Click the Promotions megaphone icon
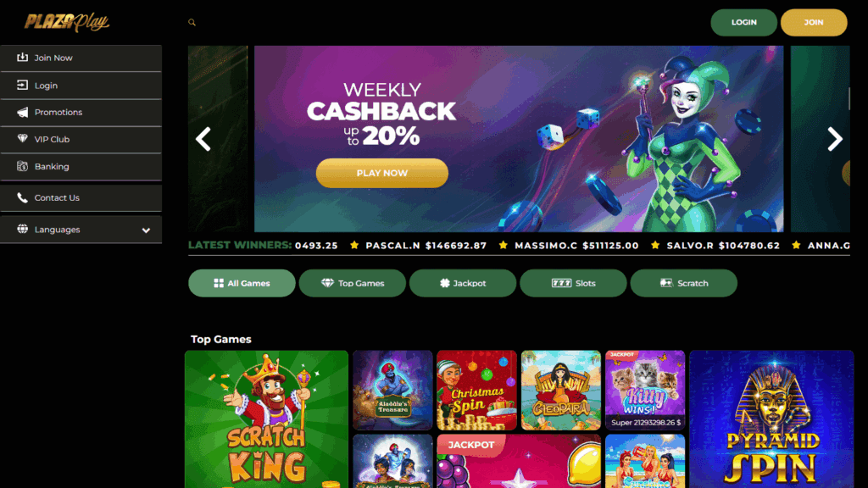 22,113
